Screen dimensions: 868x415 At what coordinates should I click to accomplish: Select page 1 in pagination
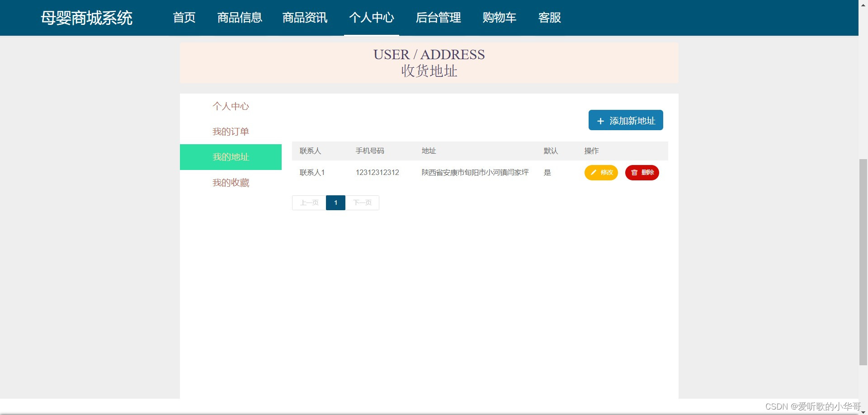pyautogui.click(x=335, y=203)
